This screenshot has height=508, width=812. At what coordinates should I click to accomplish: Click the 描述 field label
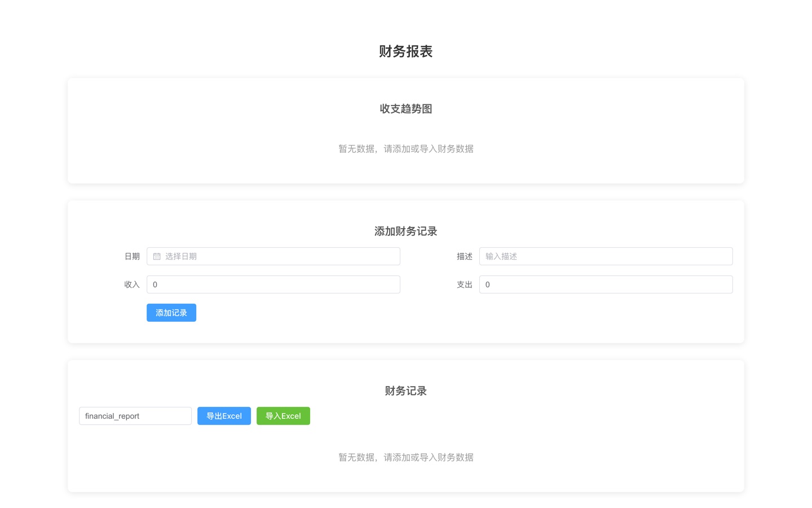pos(465,256)
